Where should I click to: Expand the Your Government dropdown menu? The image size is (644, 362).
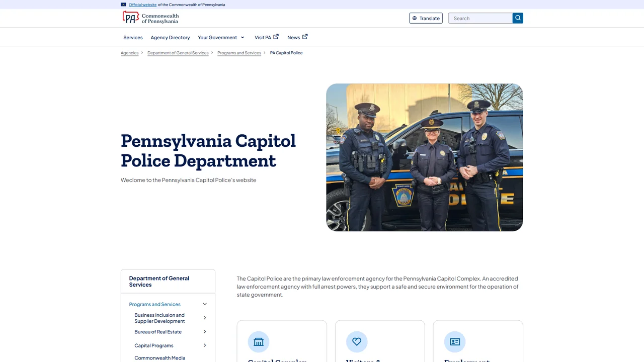click(221, 37)
